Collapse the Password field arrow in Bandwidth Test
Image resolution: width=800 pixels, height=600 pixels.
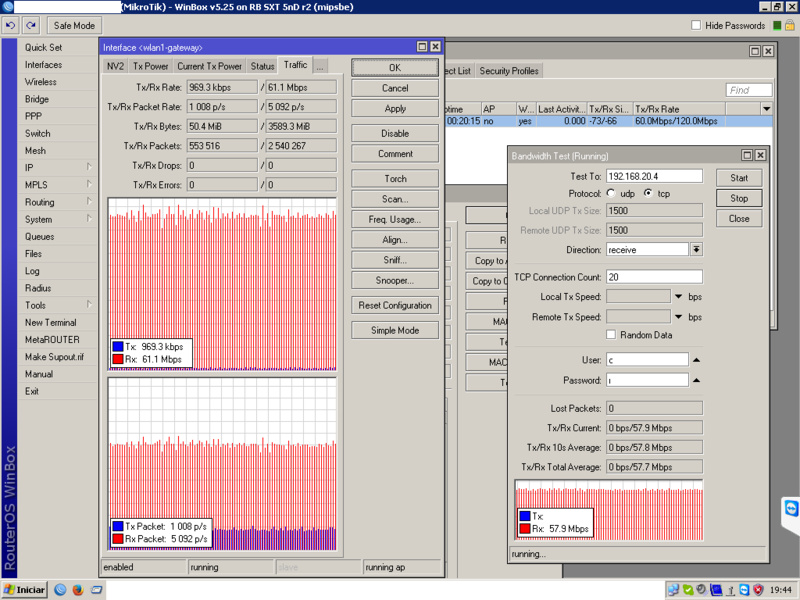pyautogui.click(x=697, y=381)
